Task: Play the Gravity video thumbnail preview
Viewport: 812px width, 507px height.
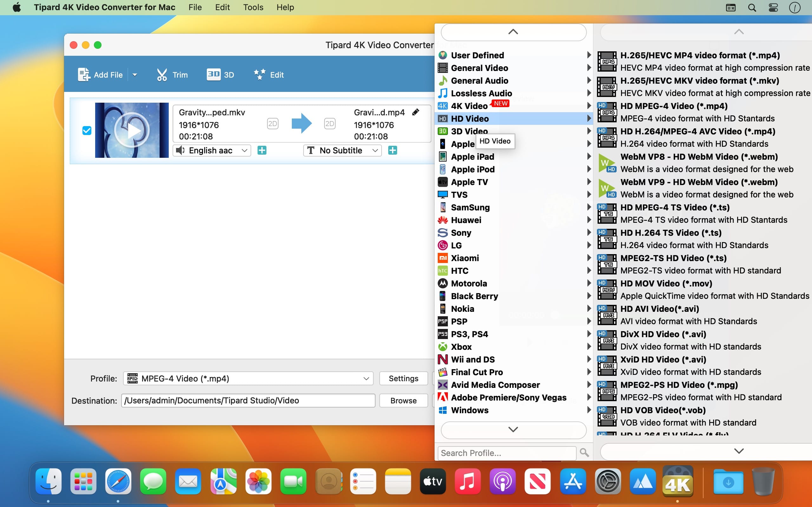Action: pyautogui.click(x=132, y=130)
